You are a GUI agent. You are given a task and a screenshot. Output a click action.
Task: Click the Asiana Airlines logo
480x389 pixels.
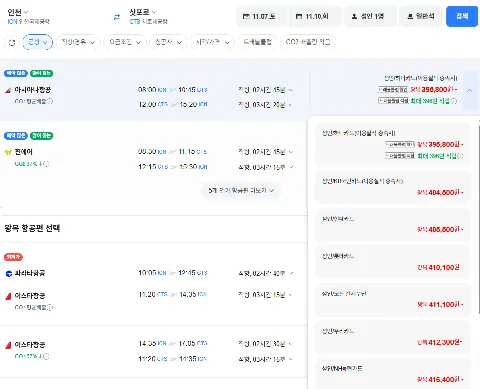coord(8,90)
